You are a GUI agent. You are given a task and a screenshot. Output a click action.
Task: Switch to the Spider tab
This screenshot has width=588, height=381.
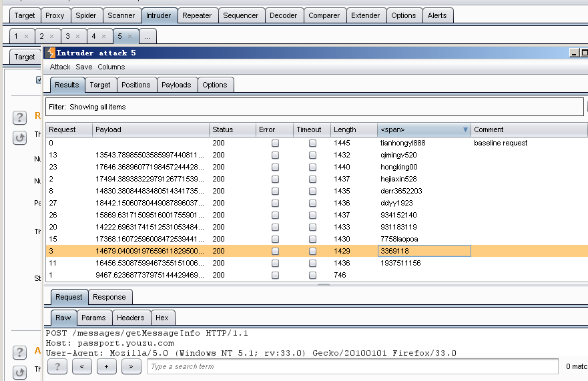86,15
